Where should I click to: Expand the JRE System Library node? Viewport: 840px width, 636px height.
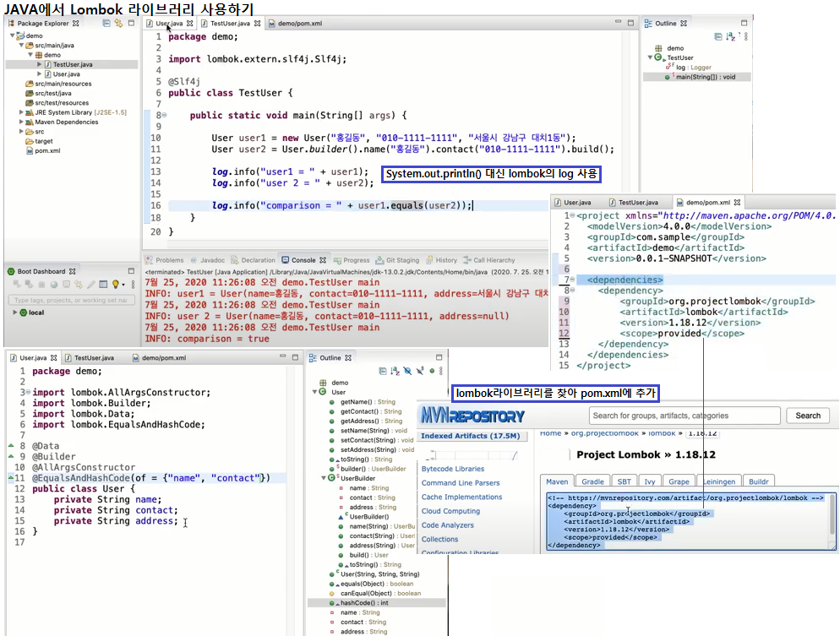(21, 111)
